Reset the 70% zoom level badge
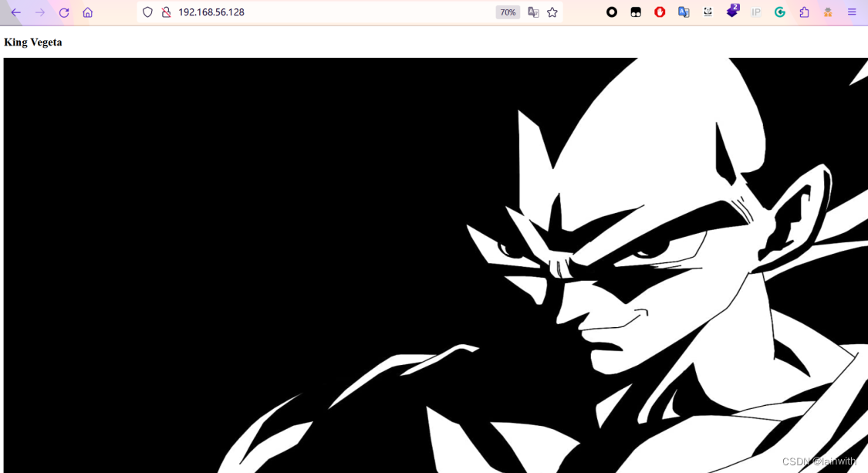 tap(508, 12)
